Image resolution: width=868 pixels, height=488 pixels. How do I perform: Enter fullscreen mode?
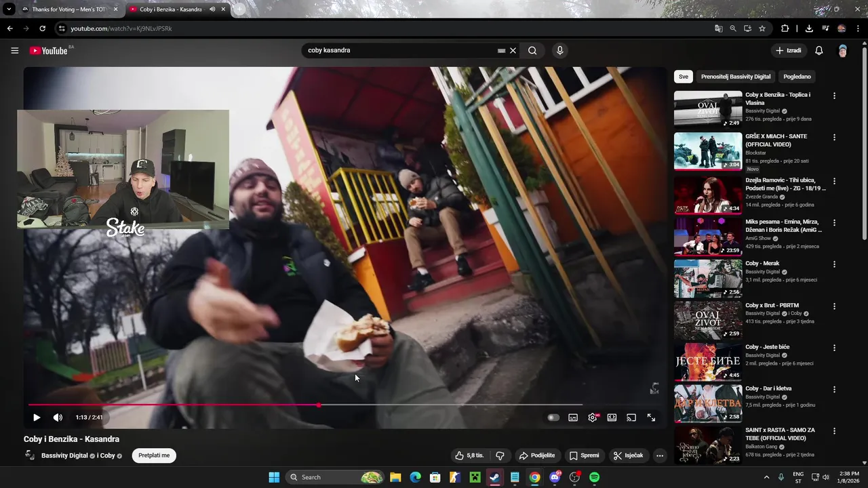[651, 418]
